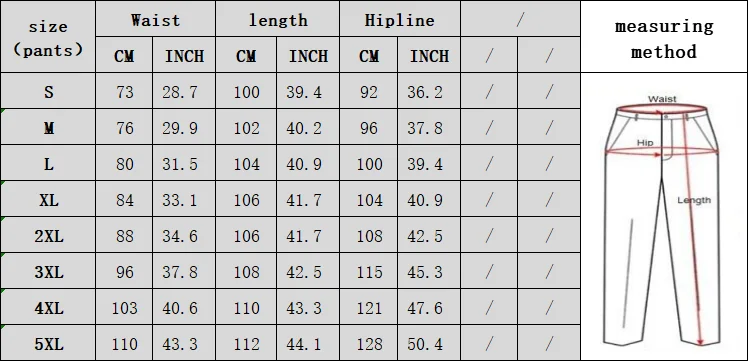The width and height of the screenshot is (748, 361).
Task: Click the Hip label on the diagram
Action: (x=645, y=143)
